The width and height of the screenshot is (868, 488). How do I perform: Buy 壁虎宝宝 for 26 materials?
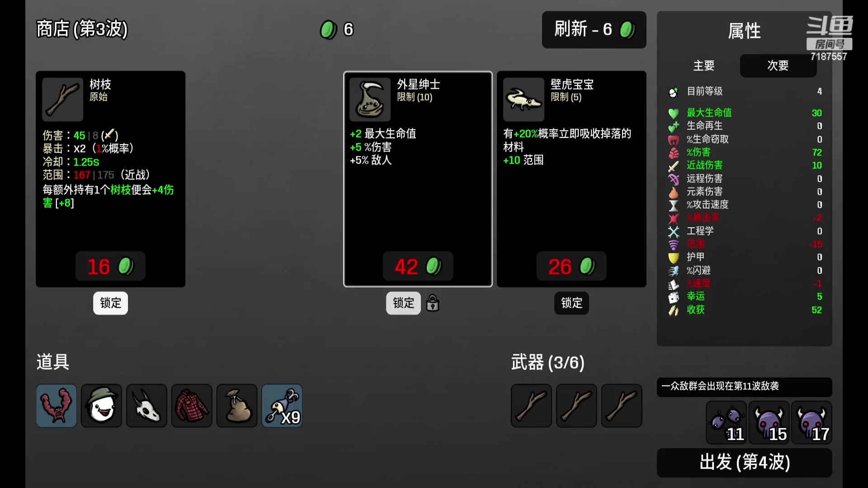pyautogui.click(x=571, y=266)
